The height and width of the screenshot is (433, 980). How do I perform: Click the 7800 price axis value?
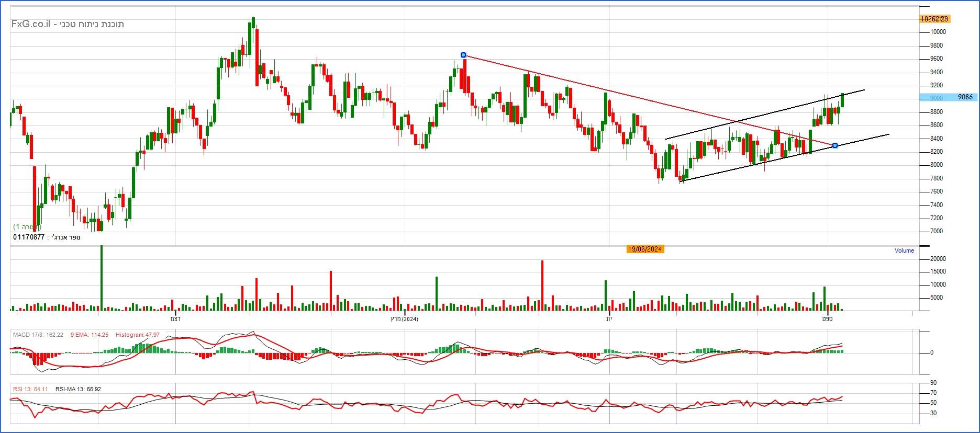pyautogui.click(x=937, y=178)
